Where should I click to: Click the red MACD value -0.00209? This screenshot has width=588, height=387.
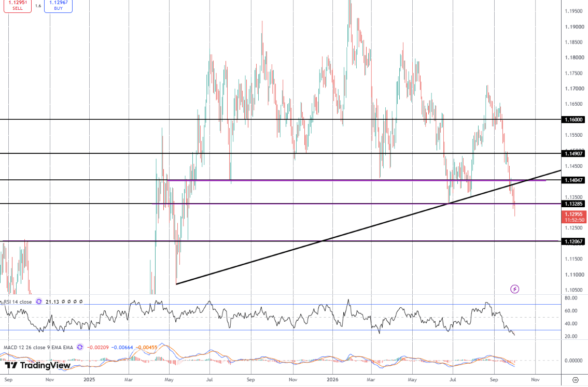click(x=98, y=347)
